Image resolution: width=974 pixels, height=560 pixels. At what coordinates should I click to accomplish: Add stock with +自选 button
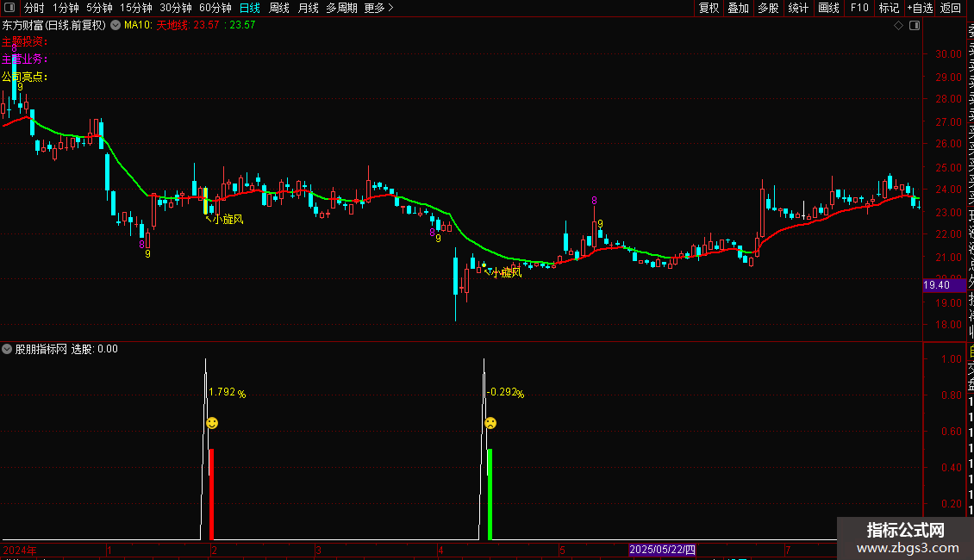pyautogui.click(x=920, y=8)
